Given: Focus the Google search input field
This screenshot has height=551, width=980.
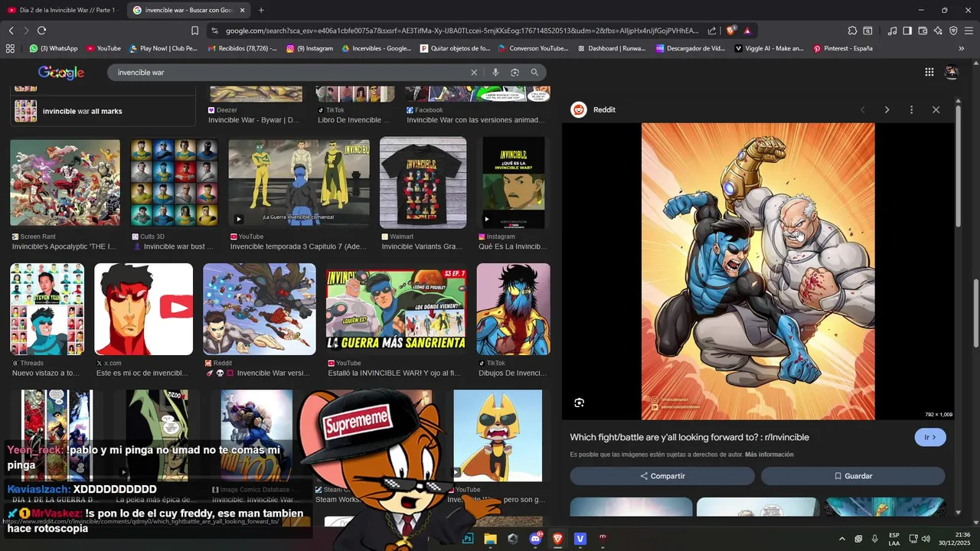Looking at the screenshot, I should pos(291,72).
